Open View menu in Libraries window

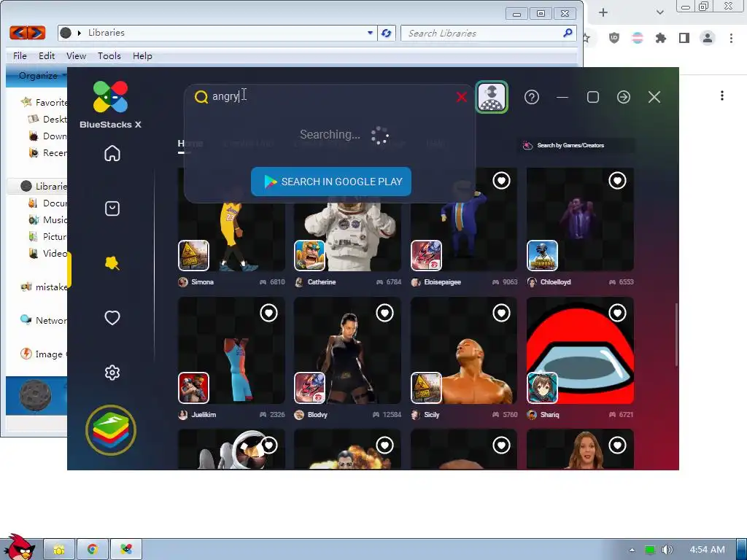coord(76,55)
